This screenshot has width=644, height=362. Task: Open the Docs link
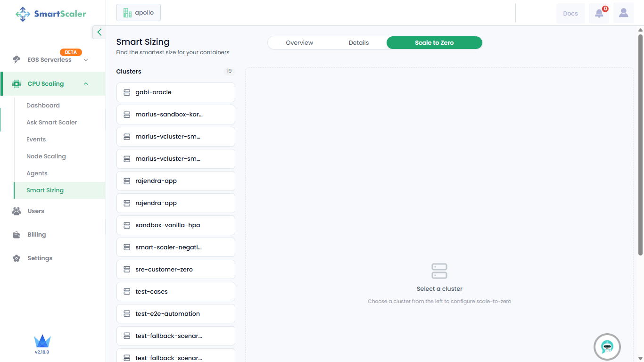coord(570,14)
